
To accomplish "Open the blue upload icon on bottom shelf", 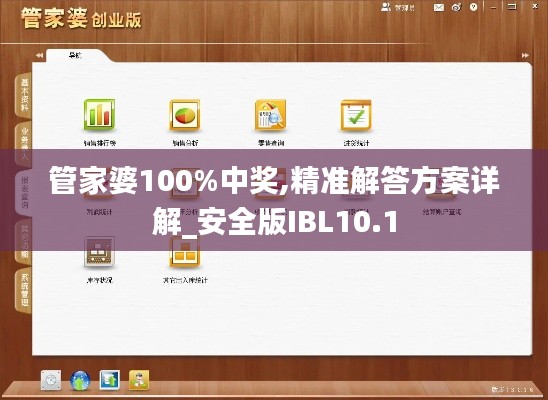I will (x=109, y=380).
